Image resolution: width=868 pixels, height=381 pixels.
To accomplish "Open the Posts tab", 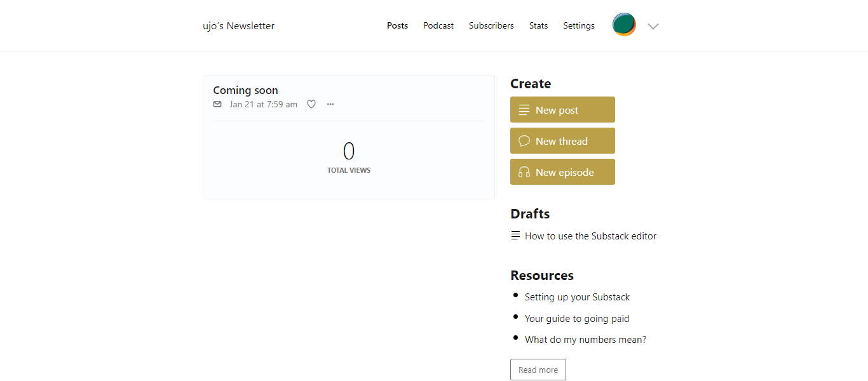I will click(x=397, y=26).
